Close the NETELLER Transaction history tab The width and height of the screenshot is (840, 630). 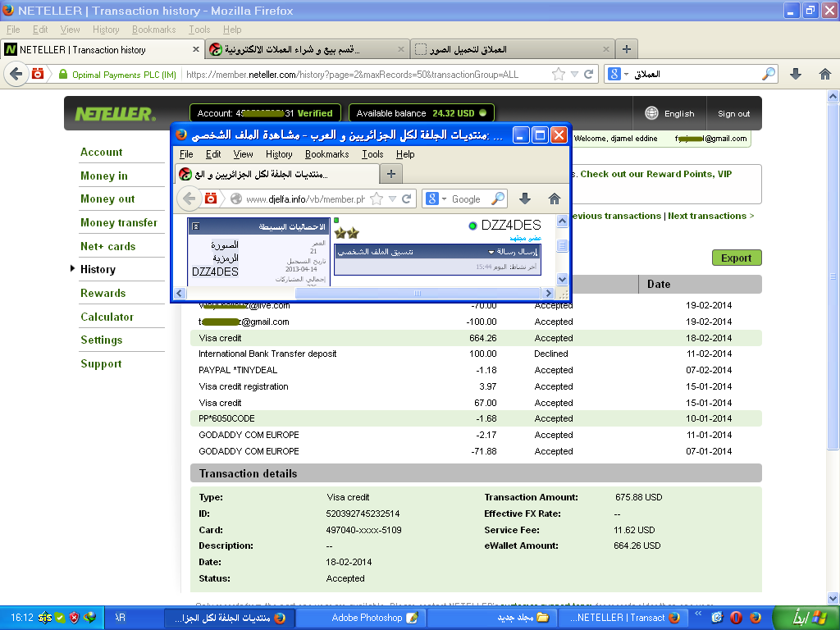[195, 49]
